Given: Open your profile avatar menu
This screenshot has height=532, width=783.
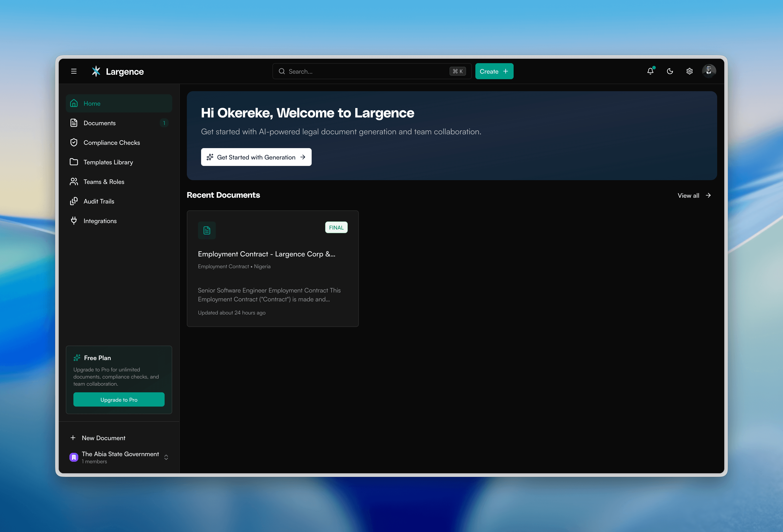Looking at the screenshot, I should (709, 71).
